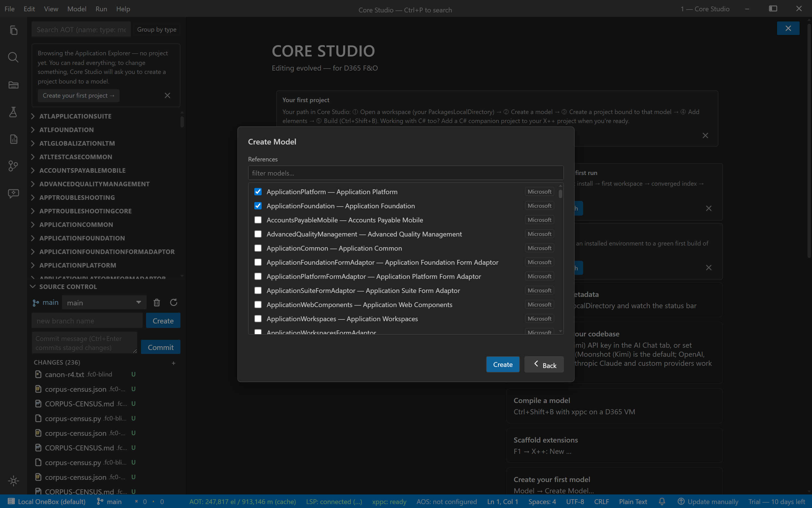Screen dimensions: 812x508
Task: Expand the APPTROUBLESHOOTING tree node
Action: coord(33,198)
